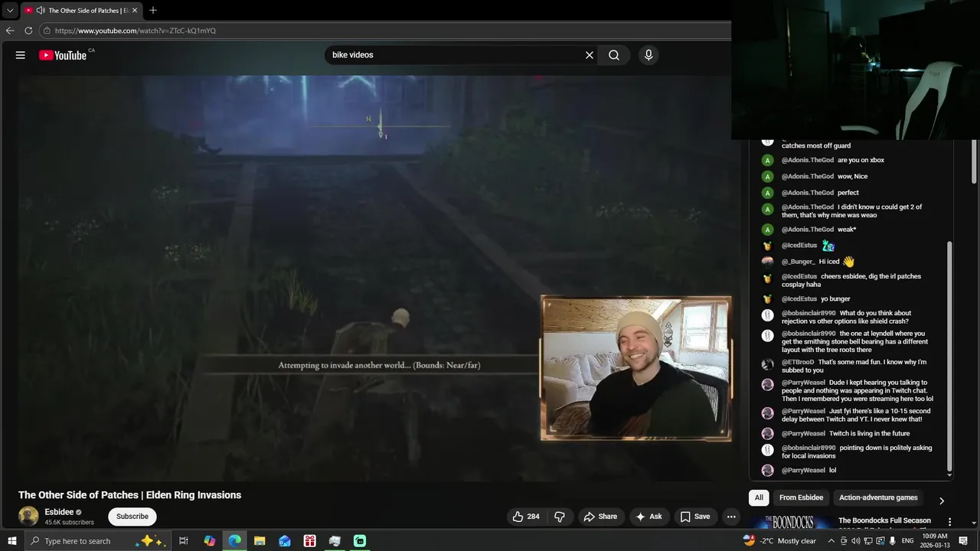Switch to Microsoft Edge in the taskbar
Screen dimensions: 980x551
pos(235,541)
